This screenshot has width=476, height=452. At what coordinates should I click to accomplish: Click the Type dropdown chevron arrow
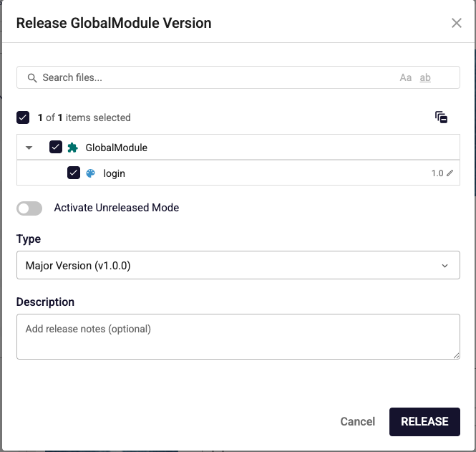point(445,266)
